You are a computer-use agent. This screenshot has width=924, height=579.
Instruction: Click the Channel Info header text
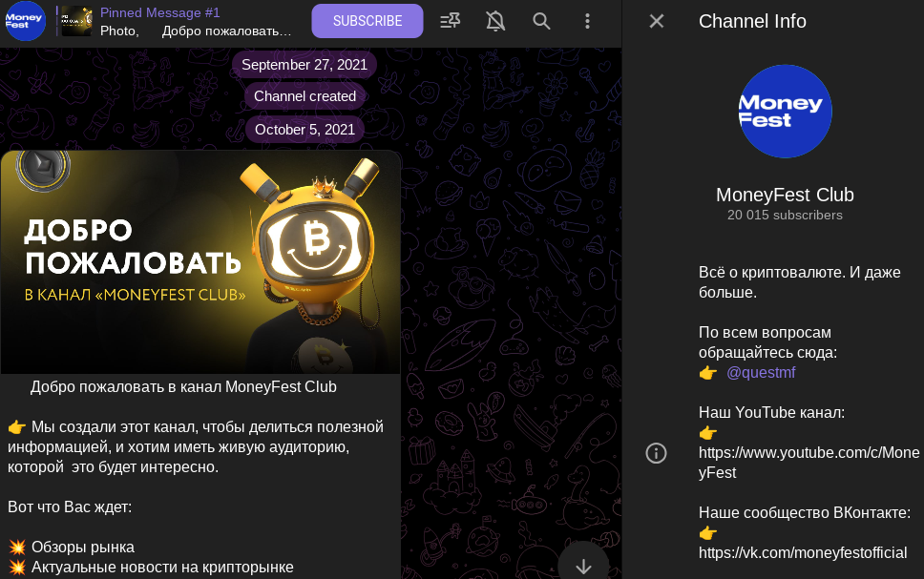752,21
